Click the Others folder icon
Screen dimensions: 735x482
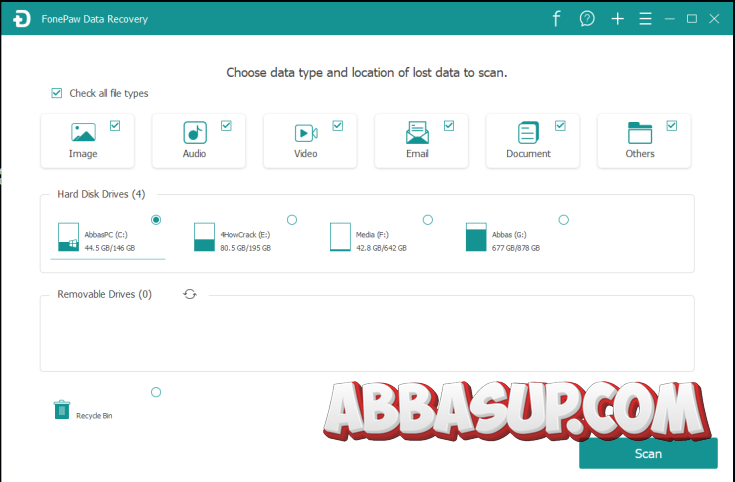pos(640,133)
